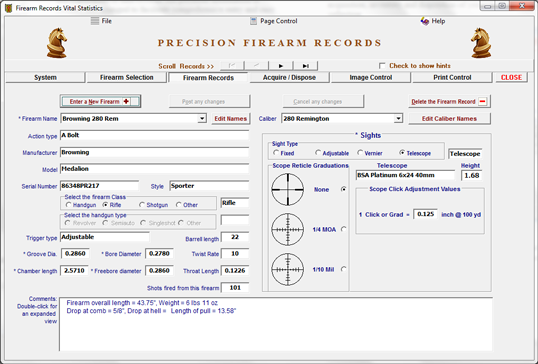Open the Help menu
This screenshot has width=538, height=364.
click(438, 21)
